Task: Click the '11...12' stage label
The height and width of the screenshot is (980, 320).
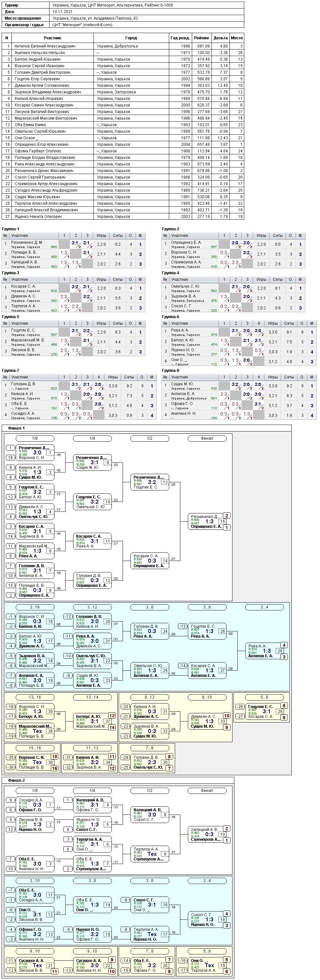Action: tap(92, 748)
